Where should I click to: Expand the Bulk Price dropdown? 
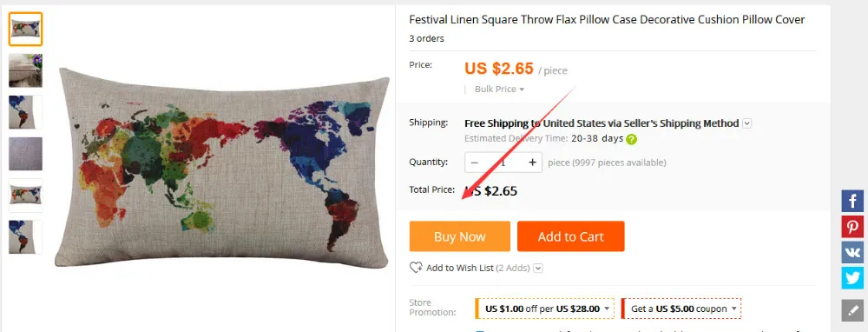(x=499, y=90)
